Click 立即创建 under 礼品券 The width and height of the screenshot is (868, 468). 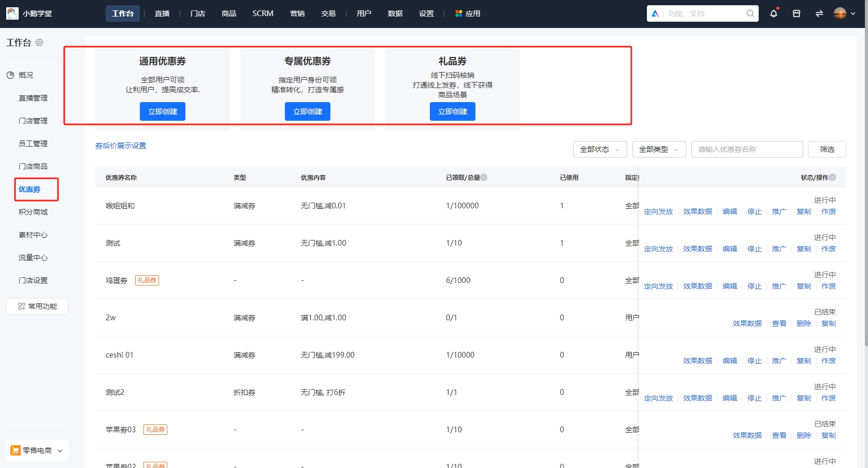coord(452,111)
